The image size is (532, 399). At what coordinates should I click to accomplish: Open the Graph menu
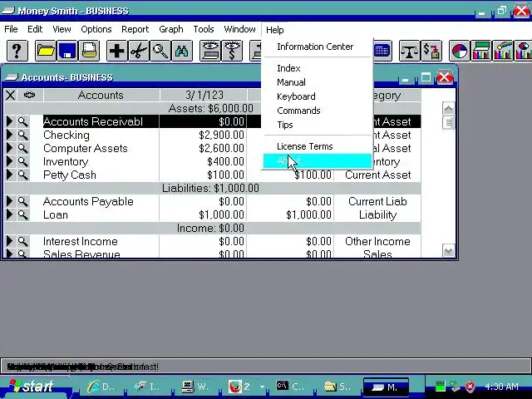(x=171, y=29)
